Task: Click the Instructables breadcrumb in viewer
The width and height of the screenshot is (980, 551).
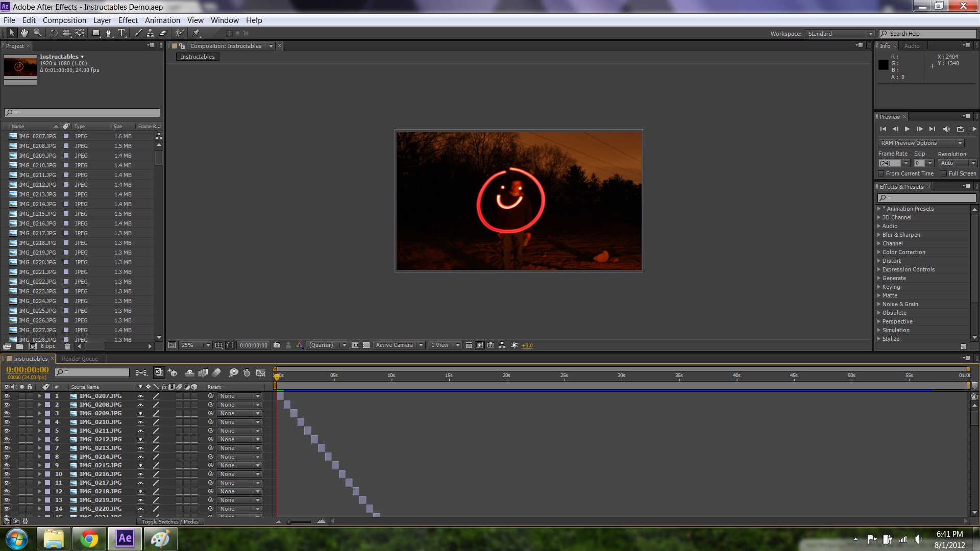Action: [198, 57]
